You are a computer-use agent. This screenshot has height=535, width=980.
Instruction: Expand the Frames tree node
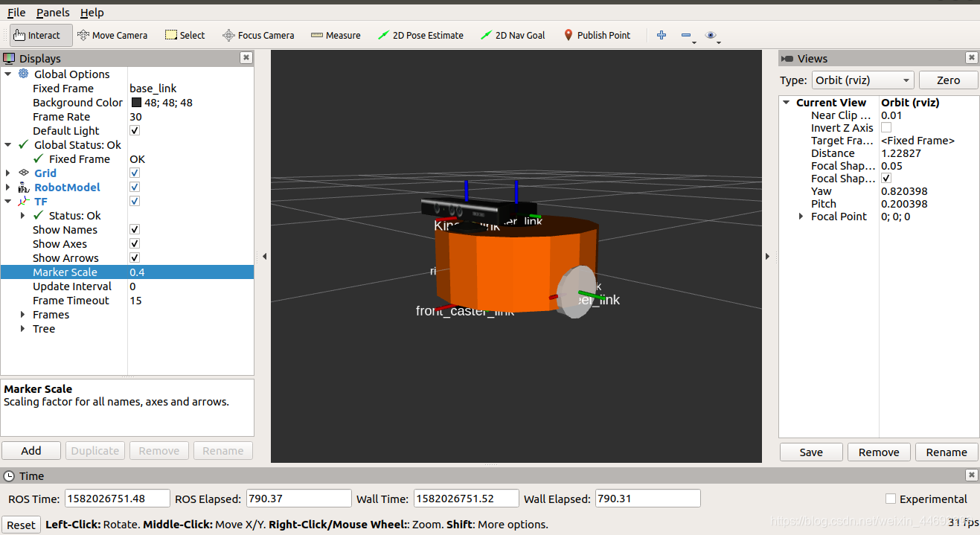tap(25, 315)
